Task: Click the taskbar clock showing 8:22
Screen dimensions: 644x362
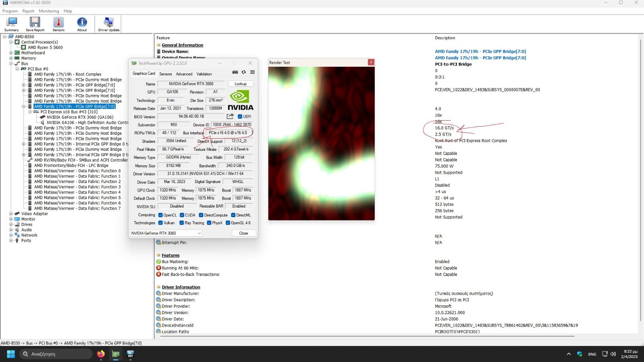Action: [629, 354]
